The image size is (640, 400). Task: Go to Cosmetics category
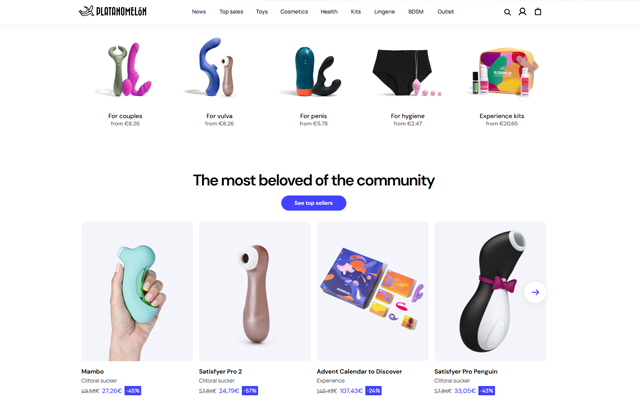[294, 12]
